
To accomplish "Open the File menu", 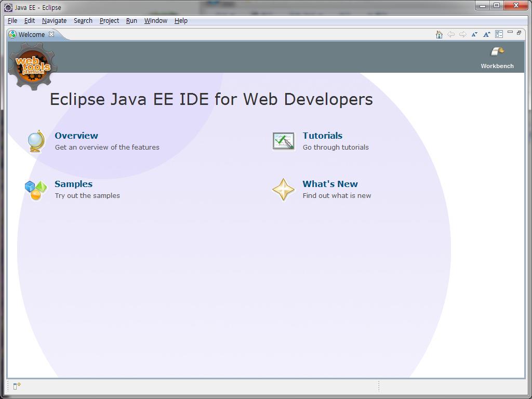I will [12, 21].
